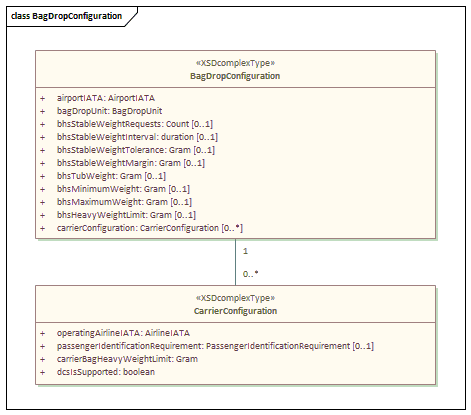Click the bhsMaximumWeight attribute

tap(124, 202)
